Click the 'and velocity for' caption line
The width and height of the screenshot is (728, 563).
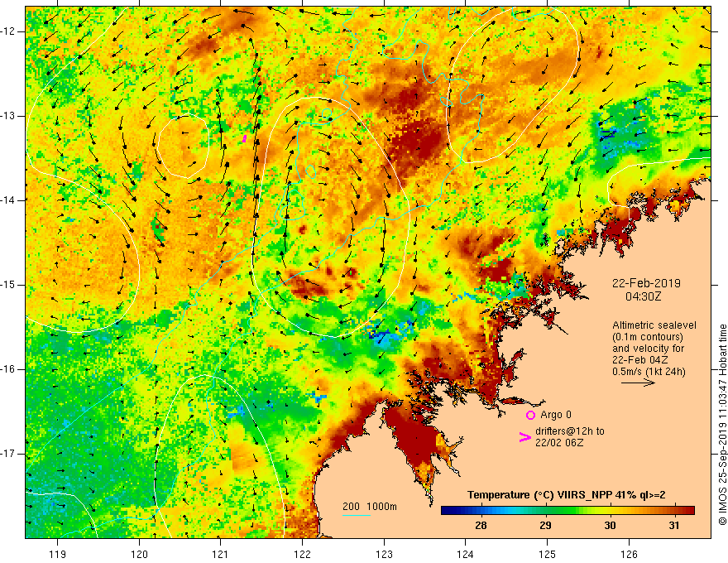click(648, 349)
